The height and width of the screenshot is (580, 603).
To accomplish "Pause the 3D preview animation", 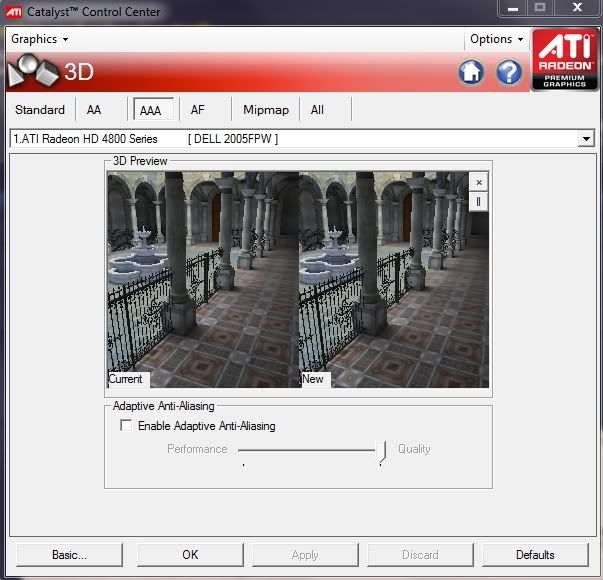I will coord(478,201).
